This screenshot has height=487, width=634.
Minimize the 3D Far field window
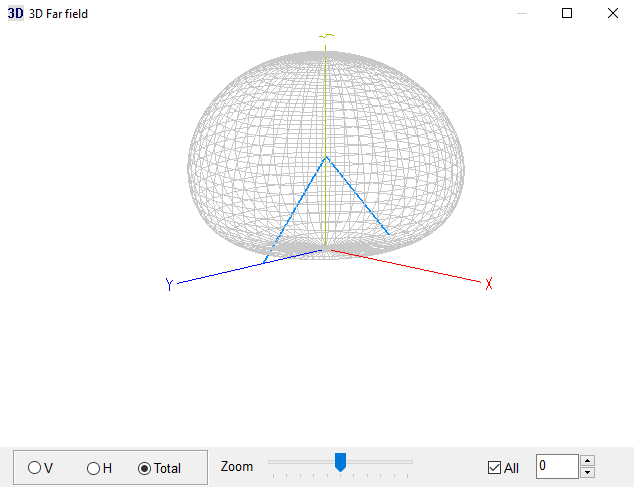522,13
